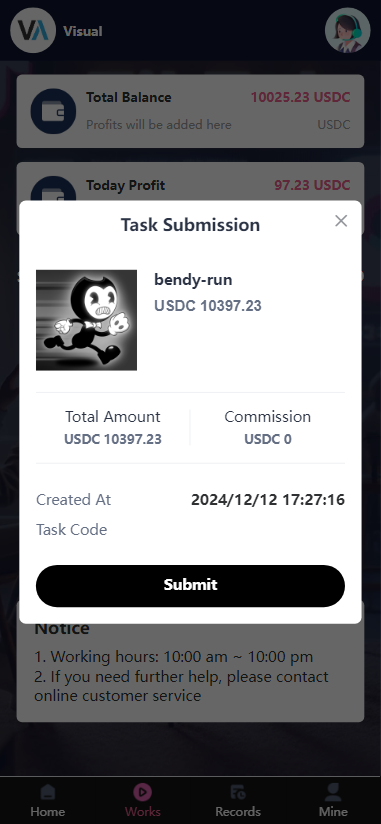The height and width of the screenshot is (824, 381).
Task: Click the Task Code field label
Action: [x=71, y=529]
